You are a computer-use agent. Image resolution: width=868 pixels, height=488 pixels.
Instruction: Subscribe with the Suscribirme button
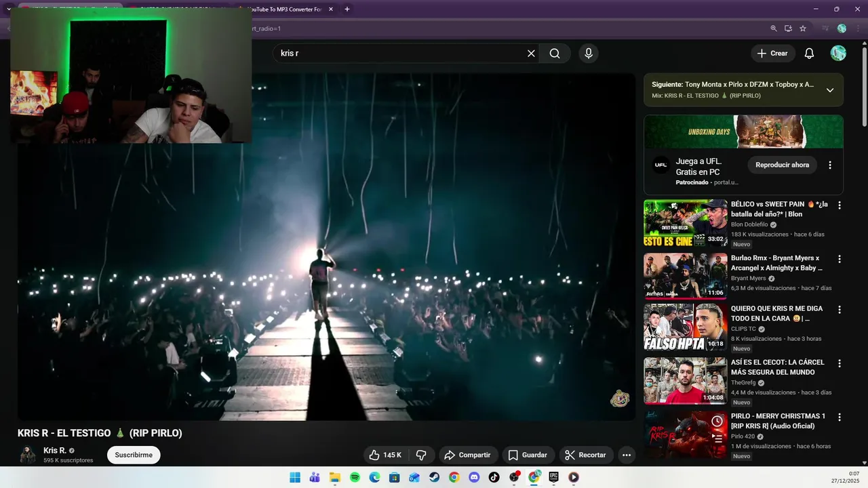click(134, 455)
